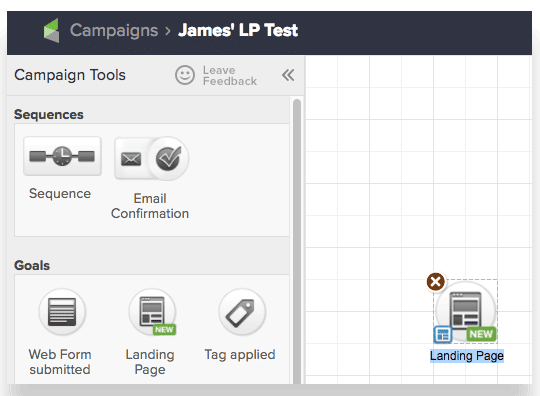Screen dimensions: 540x396
Task: Open the Leave Feedback link
Action: tap(230, 75)
